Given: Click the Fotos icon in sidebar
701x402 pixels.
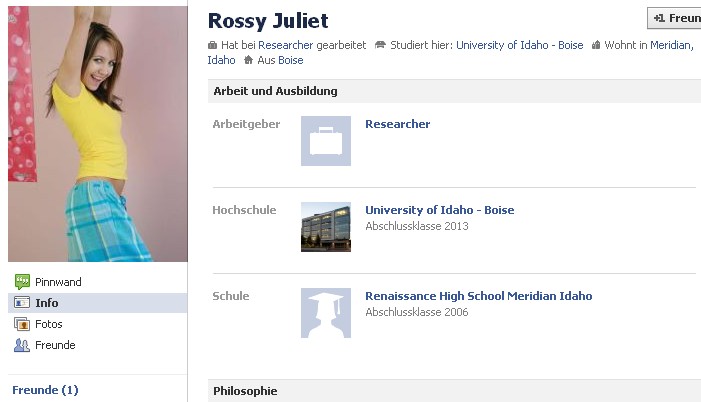Looking at the screenshot, I should click(22, 324).
